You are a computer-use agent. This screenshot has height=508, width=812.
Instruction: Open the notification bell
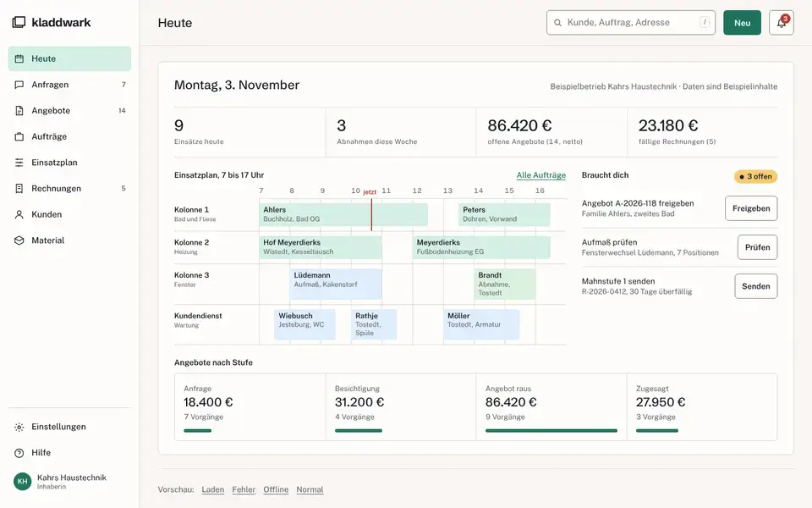click(x=781, y=23)
